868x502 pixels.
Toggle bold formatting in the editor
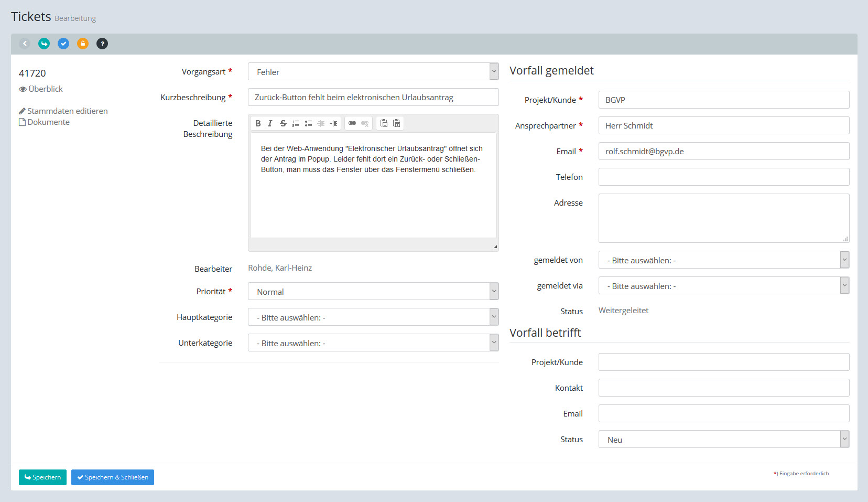click(x=258, y=123)
